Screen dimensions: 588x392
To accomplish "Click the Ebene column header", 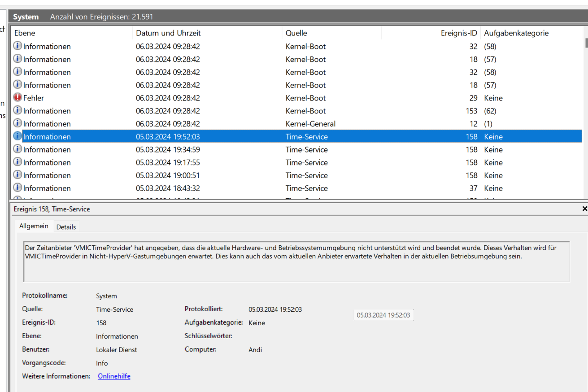I will [x=25, y=33].
